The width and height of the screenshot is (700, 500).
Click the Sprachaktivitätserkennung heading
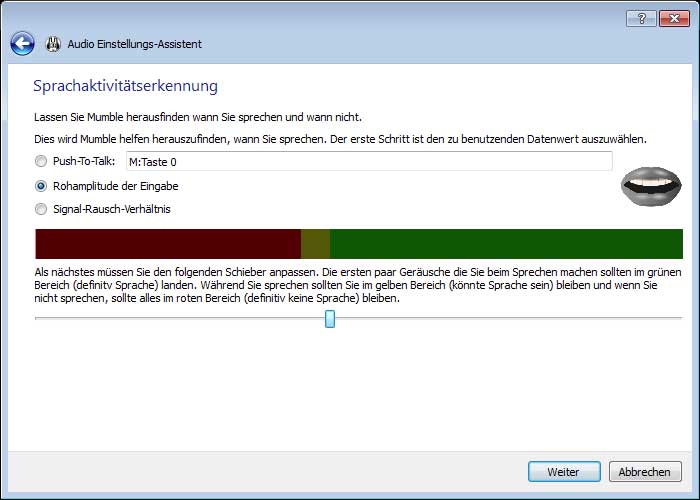pos(125,86)
